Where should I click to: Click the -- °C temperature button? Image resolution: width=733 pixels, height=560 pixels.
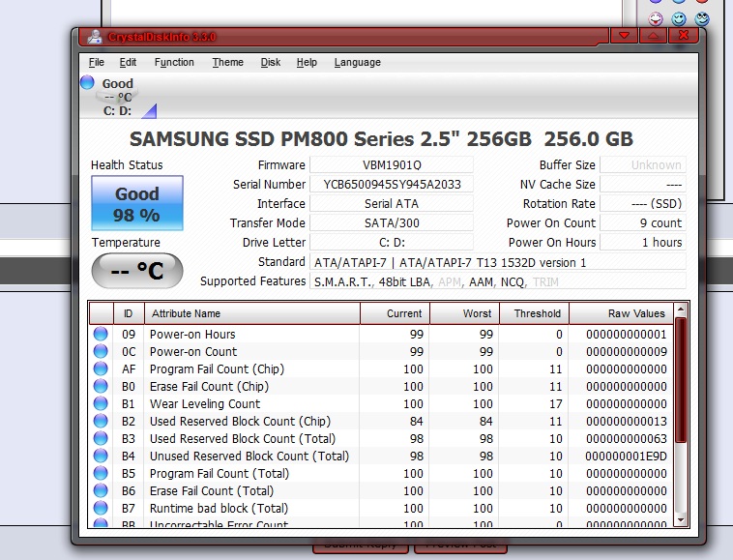click(x=137, y=271)
